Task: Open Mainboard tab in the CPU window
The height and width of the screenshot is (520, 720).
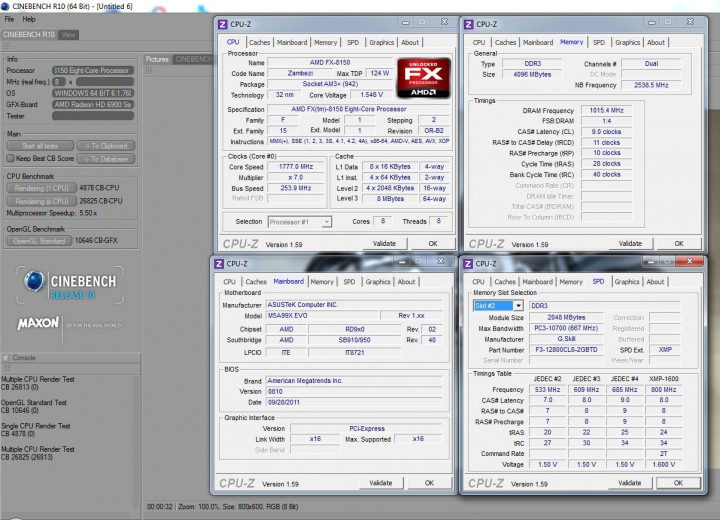Action: 292,42
